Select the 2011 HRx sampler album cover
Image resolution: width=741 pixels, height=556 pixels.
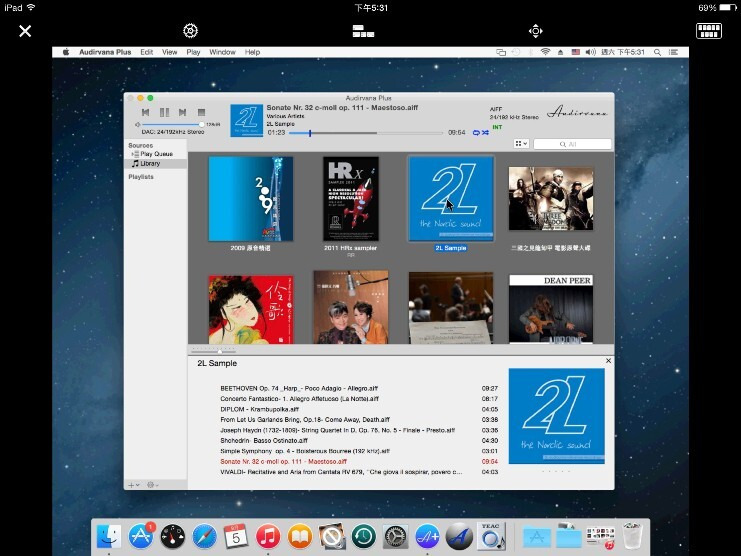[x=351, y=199]
